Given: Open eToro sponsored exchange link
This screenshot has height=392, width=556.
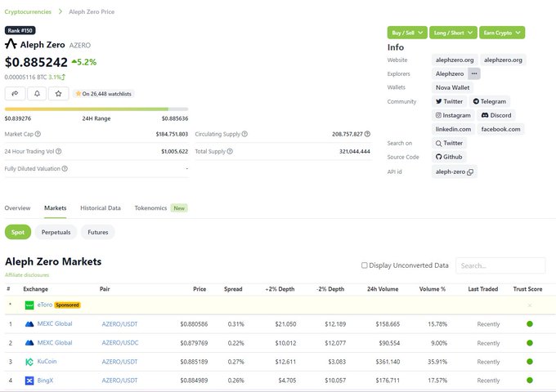Looking at the screenshot, I should point(45,305).
